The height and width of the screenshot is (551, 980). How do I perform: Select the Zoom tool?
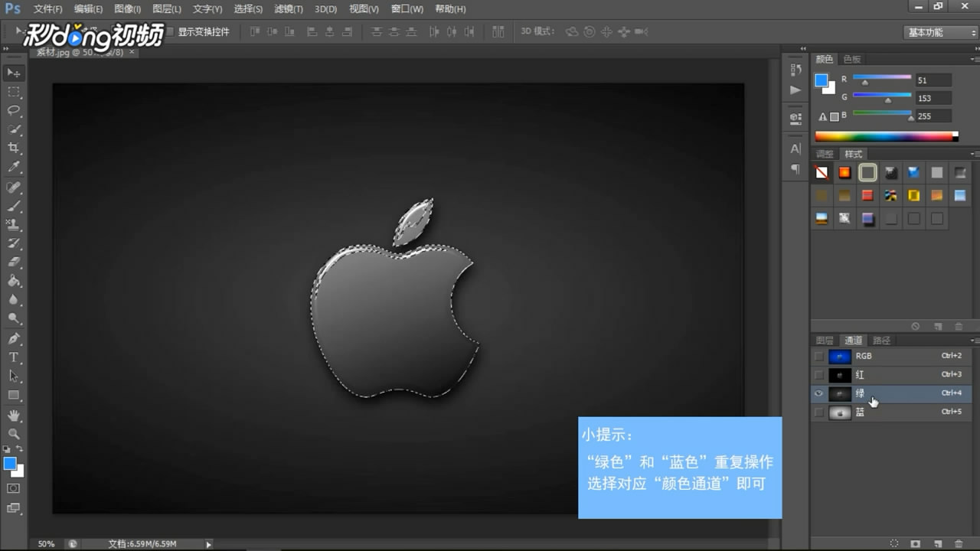(14, 434)
